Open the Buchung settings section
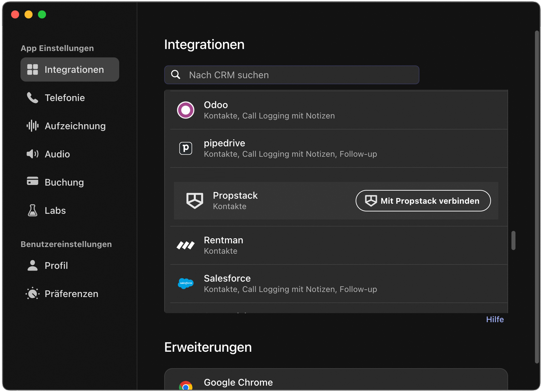The width and height of the screenshot is (542, 392). pyautogui.click(x=70, y=182)
